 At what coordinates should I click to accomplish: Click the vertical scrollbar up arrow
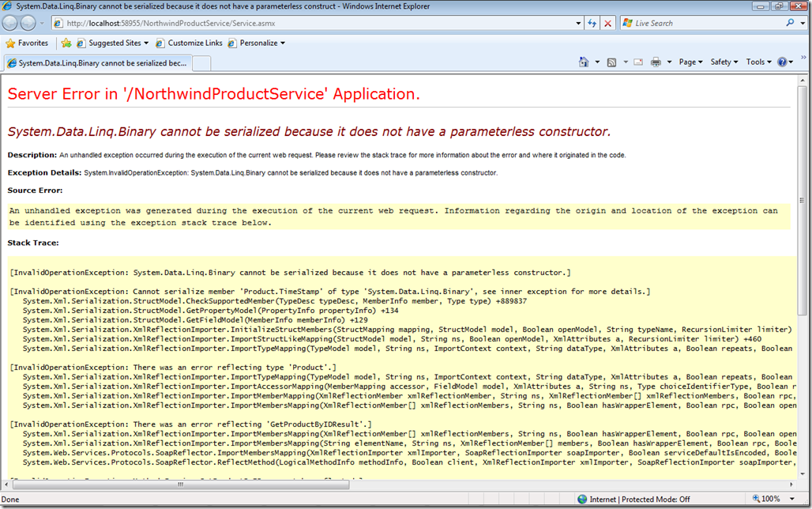click(803, 81)
